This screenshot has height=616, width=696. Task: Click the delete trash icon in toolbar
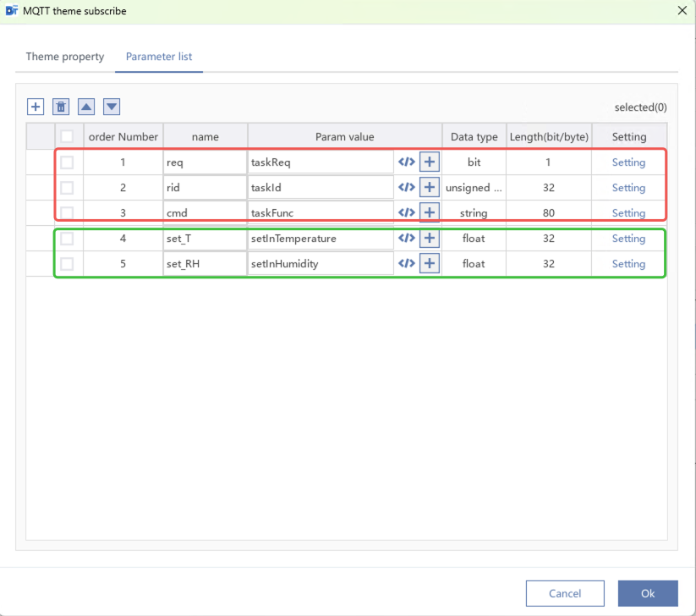(x=61, y=107)
